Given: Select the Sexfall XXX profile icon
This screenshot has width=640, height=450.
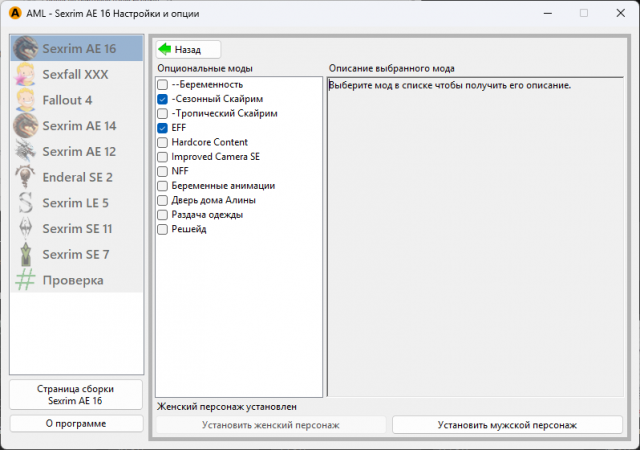Looking at the screenshot, I should click(26, 74).
